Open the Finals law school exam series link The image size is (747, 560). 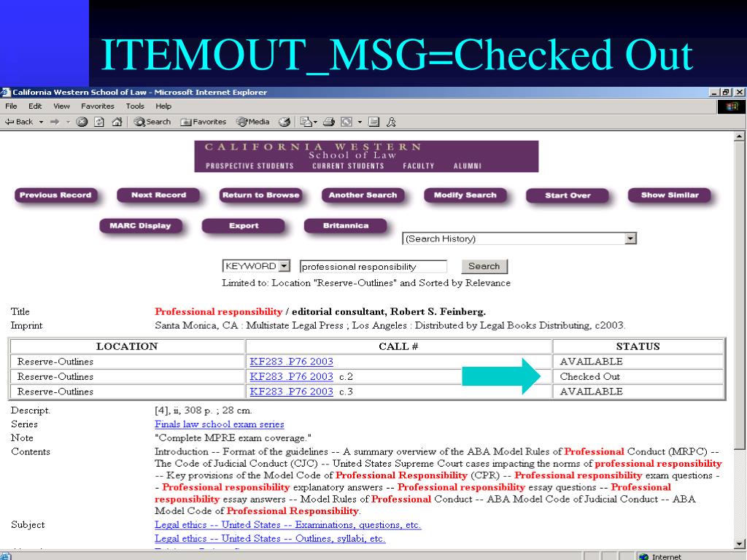pyautogui.click(x=219, y=424)
